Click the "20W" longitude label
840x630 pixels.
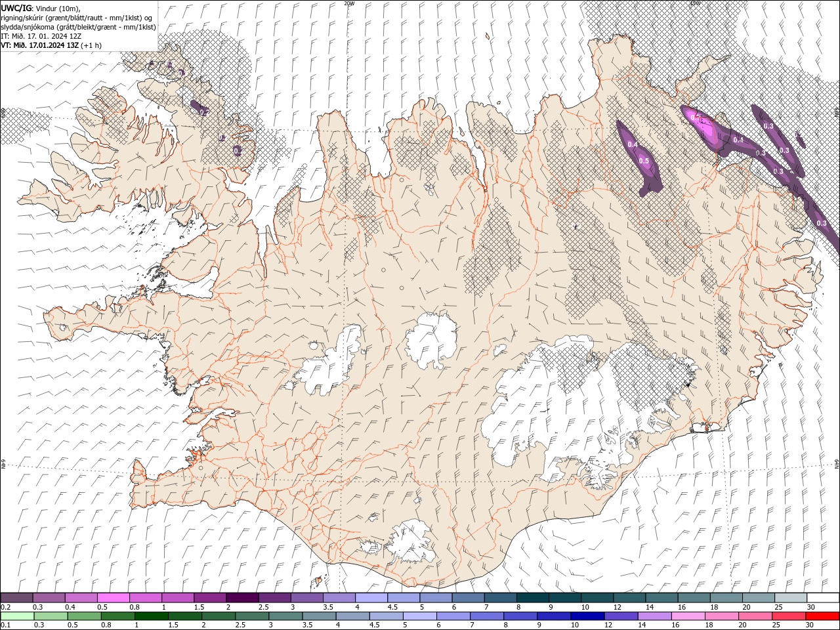tap(349, 3)
